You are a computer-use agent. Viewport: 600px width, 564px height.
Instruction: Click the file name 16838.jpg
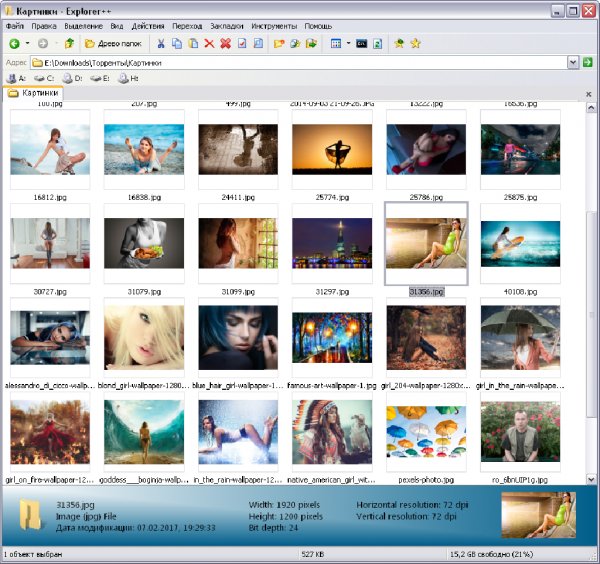click(x=144, y=197)
